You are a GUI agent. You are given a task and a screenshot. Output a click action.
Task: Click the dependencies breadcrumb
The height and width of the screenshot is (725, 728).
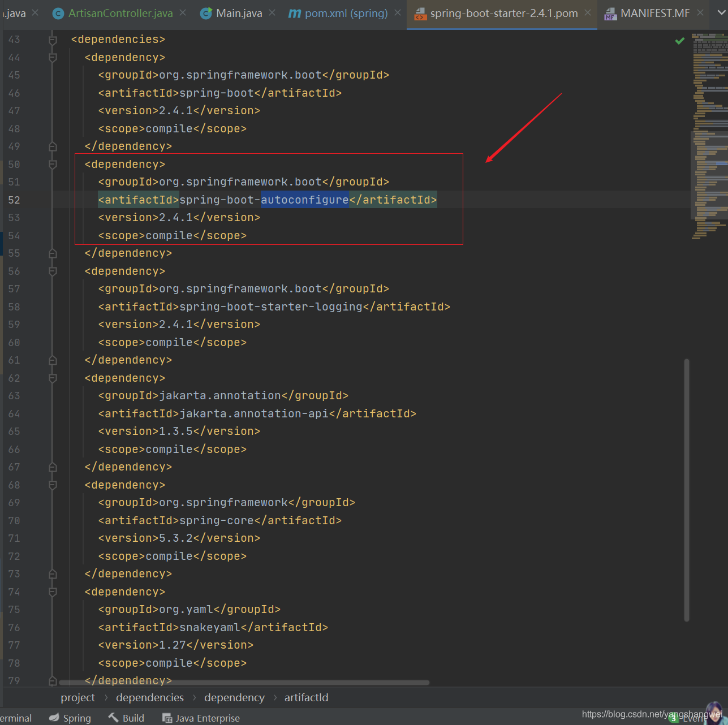tap(150, 697)
